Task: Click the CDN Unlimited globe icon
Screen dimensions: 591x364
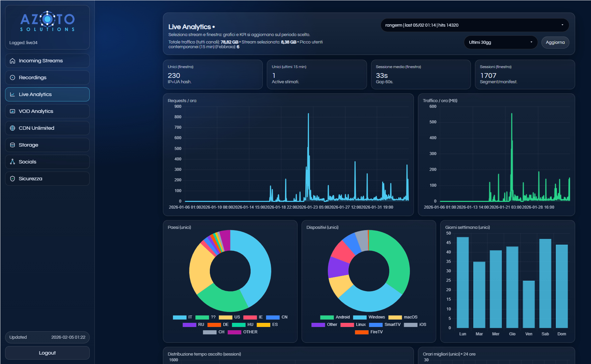Action: [x=12, y=128]
